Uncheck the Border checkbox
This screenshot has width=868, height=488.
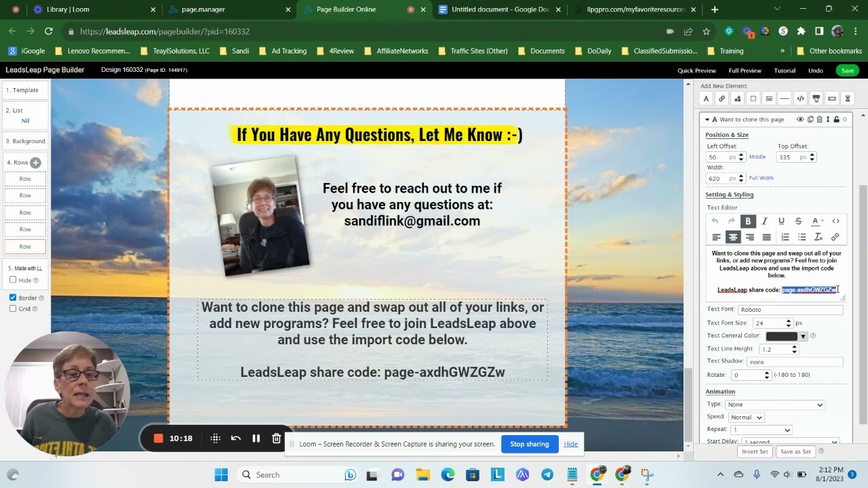(13, 298)
